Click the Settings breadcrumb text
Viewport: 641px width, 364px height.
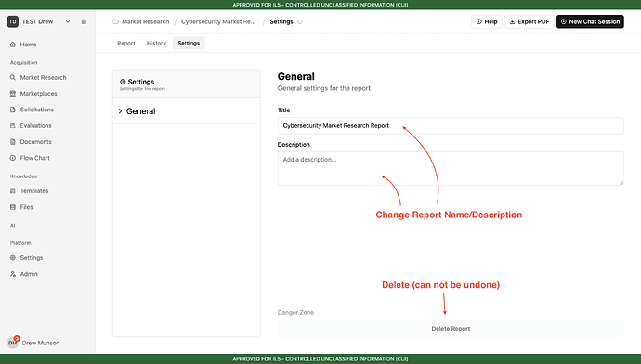coord(281,21)
